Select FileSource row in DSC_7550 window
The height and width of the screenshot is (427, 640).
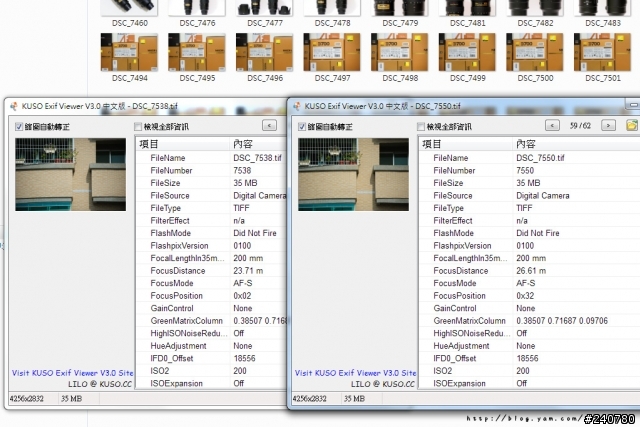[529, 196]
